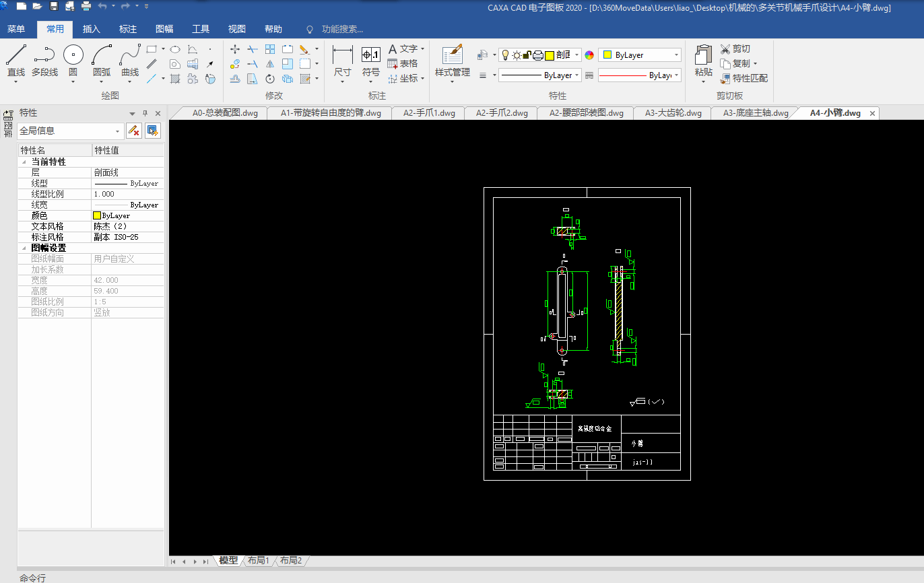Image resolution: width=924 pixels, height=583 pixels.
Task: Click yellow color swatch in 颜色 property row
Action: pyautogui.click(x=97, y=215)
